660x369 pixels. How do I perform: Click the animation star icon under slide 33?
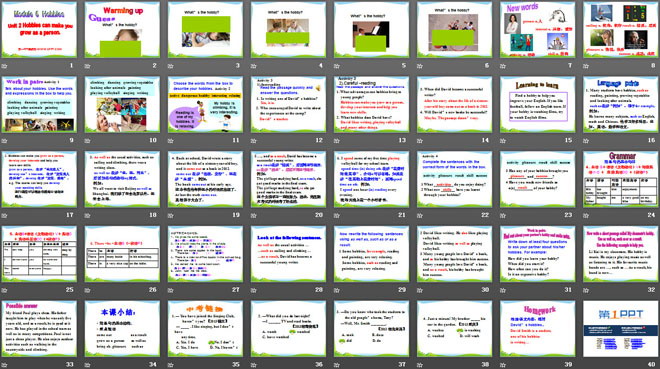point(4,365)
